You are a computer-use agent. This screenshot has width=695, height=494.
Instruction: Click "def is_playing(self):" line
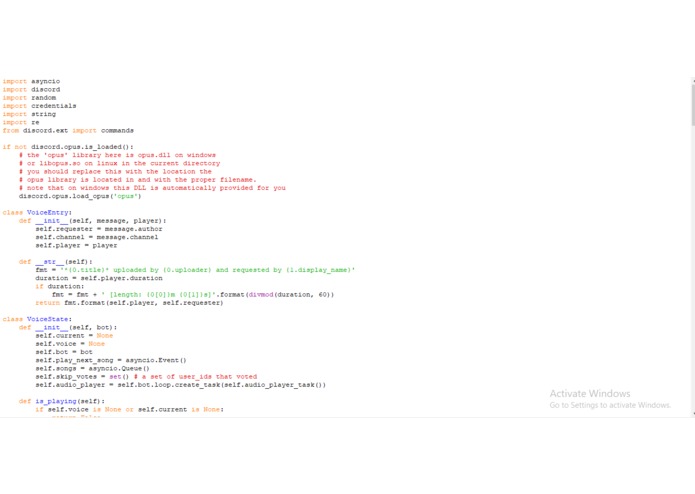click(x=62, y=401)
